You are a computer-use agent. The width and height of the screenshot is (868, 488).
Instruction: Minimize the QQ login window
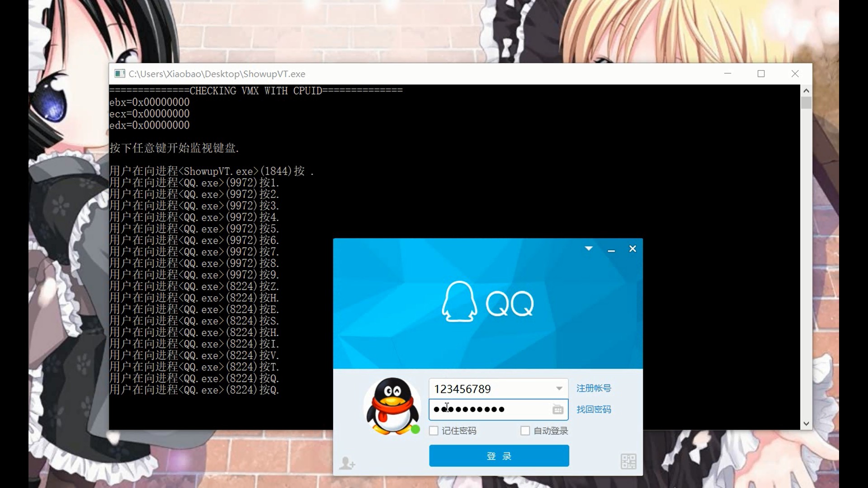click(x=611, y=249)
